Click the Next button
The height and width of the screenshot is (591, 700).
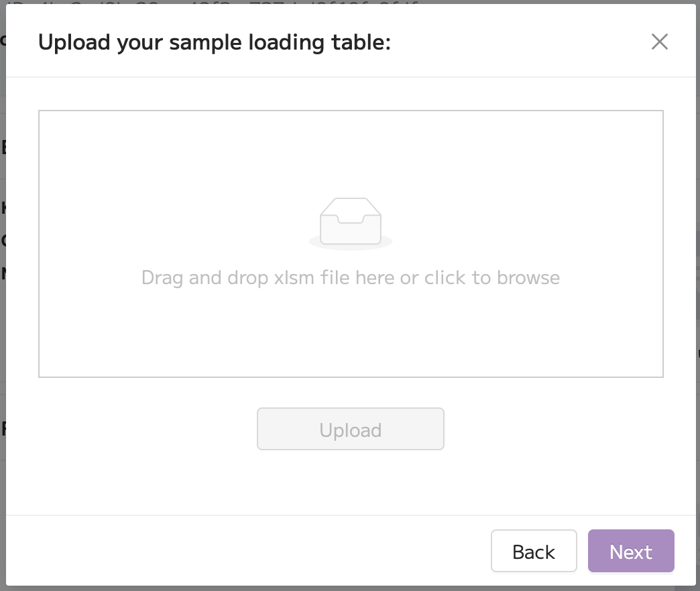point(631,551)
